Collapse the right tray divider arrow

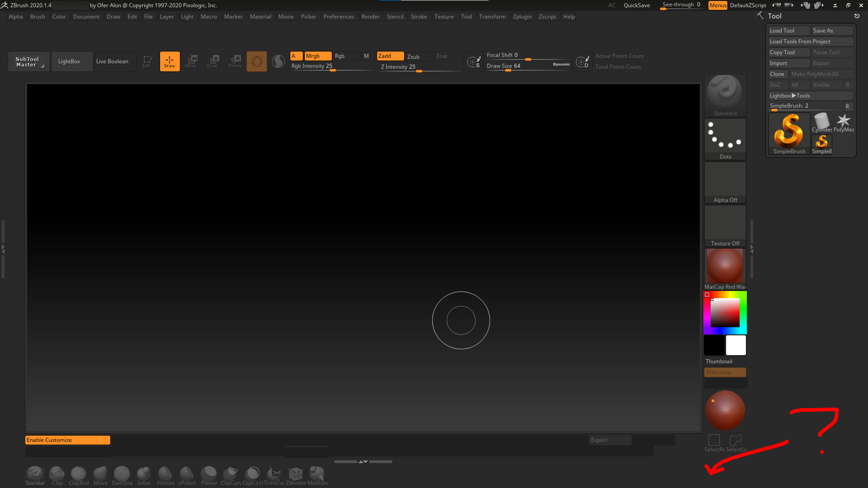(752, 250)
